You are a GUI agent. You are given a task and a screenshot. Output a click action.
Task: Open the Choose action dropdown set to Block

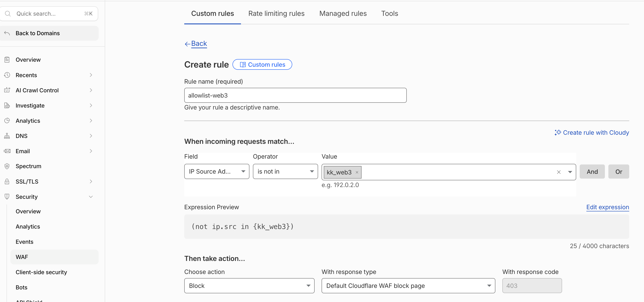(249, 286)
